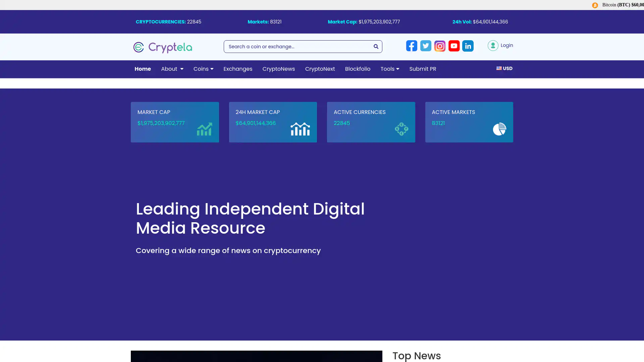This screenshot has height=362, width=644.
Task: Click the pie chart Active Markets icon
Action: click(499, 129)
